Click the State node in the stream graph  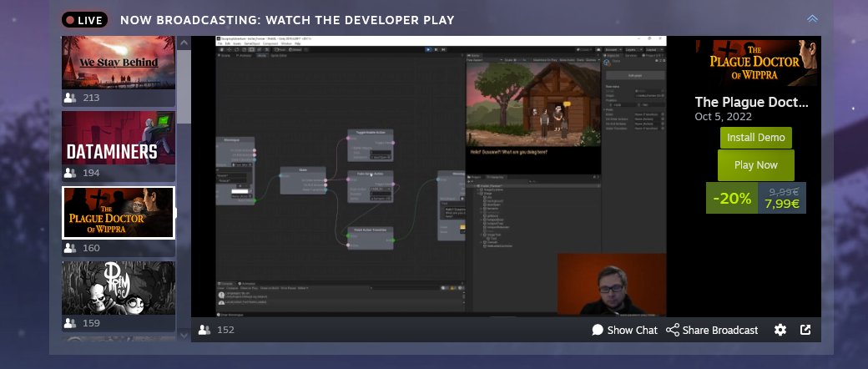(x=303, y=180)
